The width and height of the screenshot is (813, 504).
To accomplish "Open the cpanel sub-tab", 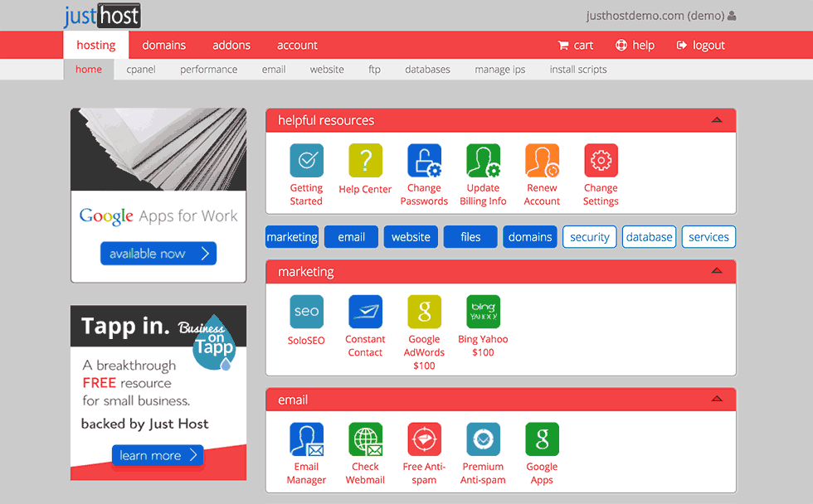I will (x=140, y=70).
